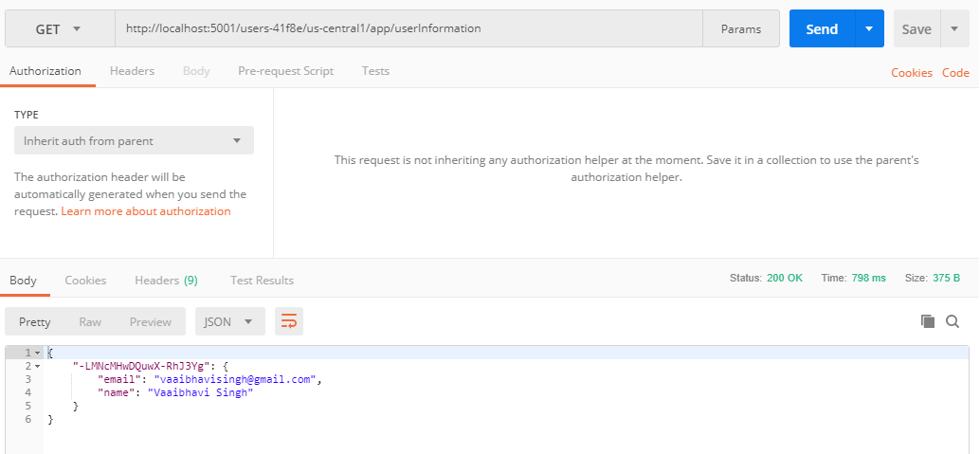980x454 pixels.
Task: Select the Pretty view button
Action: tap(34, 321)
